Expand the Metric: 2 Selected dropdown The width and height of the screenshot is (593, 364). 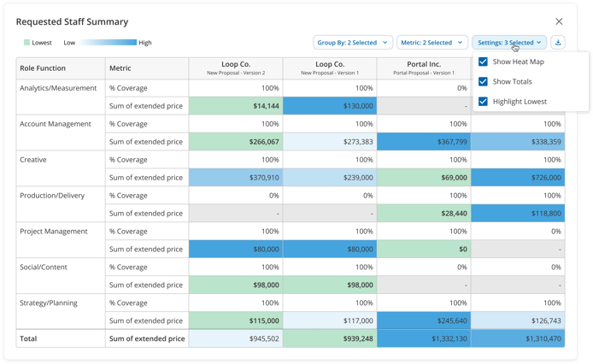click(432, 43)
